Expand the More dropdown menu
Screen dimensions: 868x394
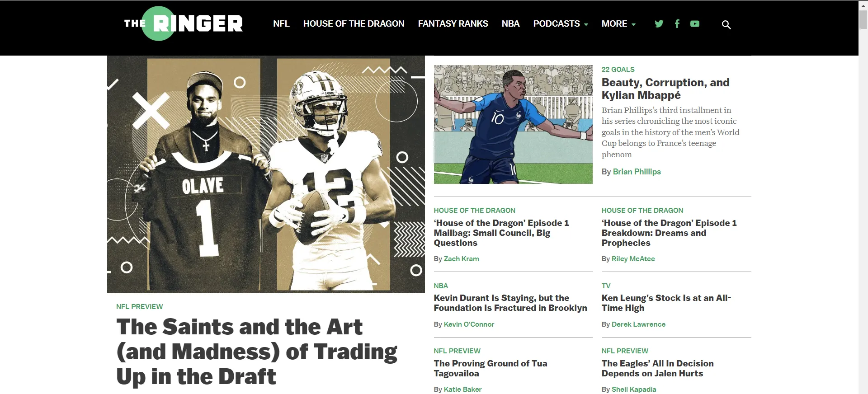click(x=618, y=23)
